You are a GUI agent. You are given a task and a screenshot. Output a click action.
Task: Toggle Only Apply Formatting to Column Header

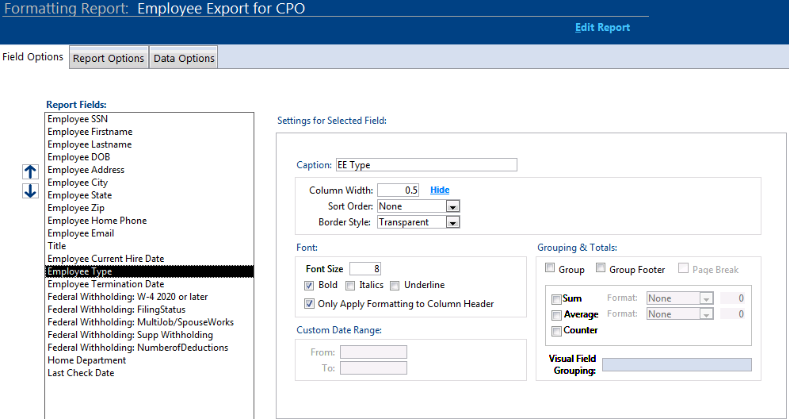[309, 304]
